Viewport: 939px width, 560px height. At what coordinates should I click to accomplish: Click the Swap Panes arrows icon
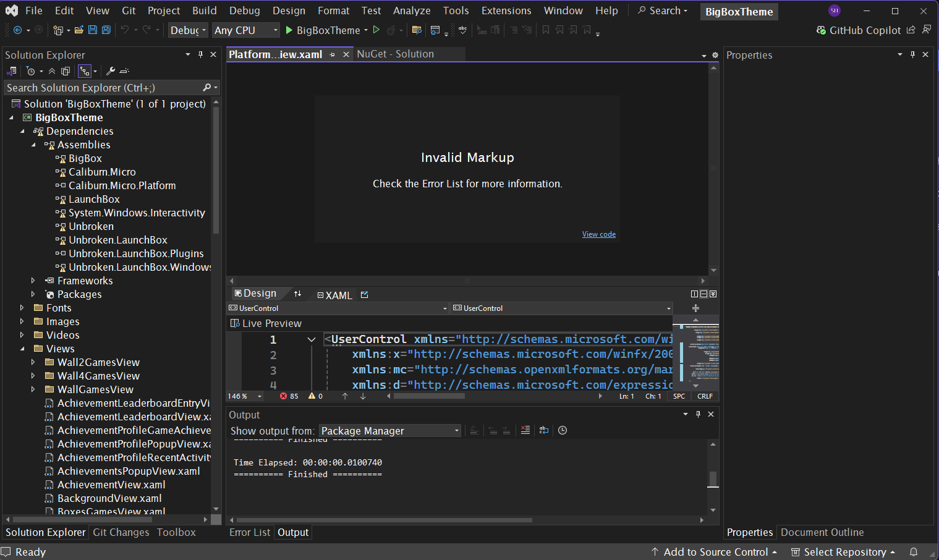(x=297, y=294)
